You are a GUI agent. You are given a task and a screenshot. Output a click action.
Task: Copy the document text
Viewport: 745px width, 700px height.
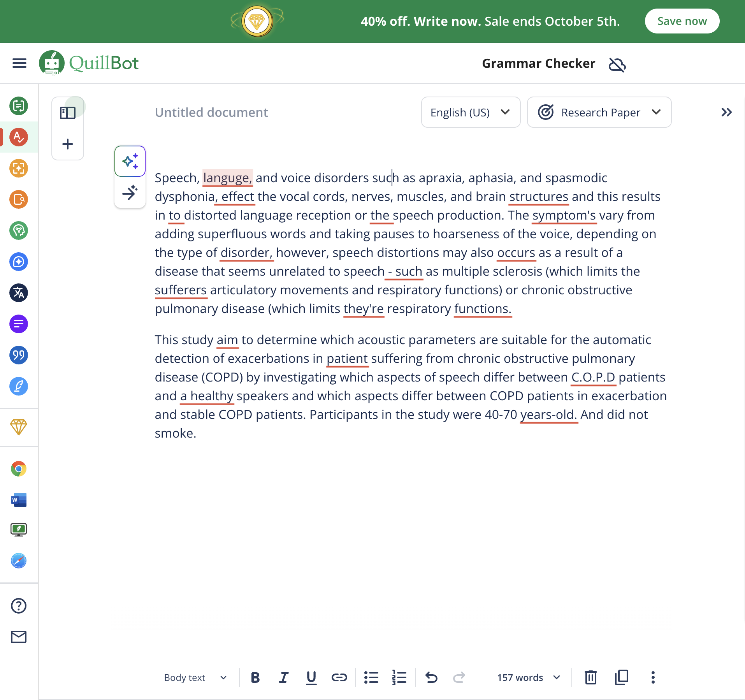622,677
